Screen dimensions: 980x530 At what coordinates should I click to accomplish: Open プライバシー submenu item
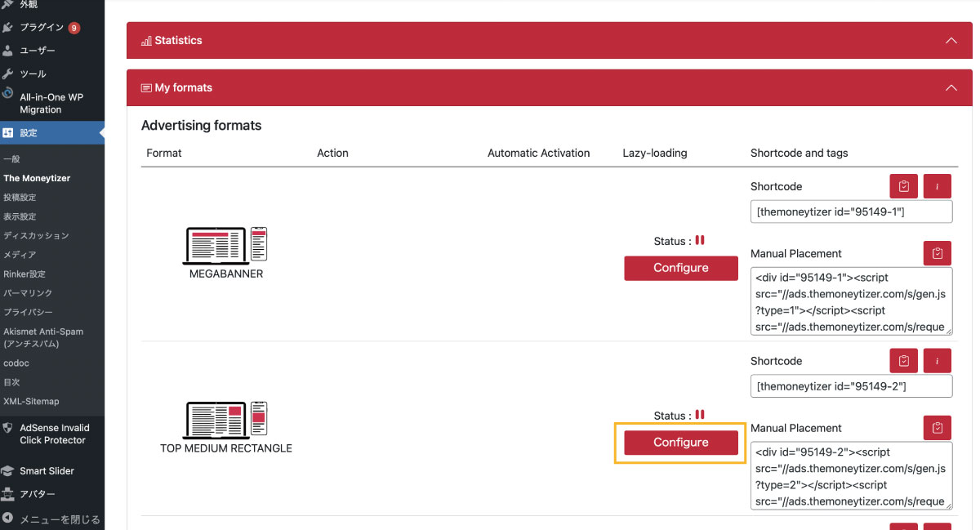[x=28, y=312]
